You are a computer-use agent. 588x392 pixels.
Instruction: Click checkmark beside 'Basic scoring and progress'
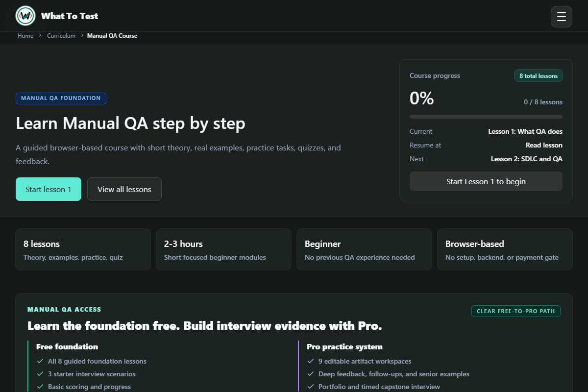pos(40,387)
